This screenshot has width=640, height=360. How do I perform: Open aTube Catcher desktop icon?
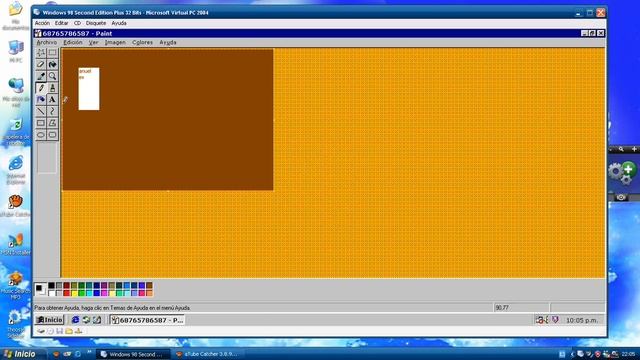tap(16, 205)
